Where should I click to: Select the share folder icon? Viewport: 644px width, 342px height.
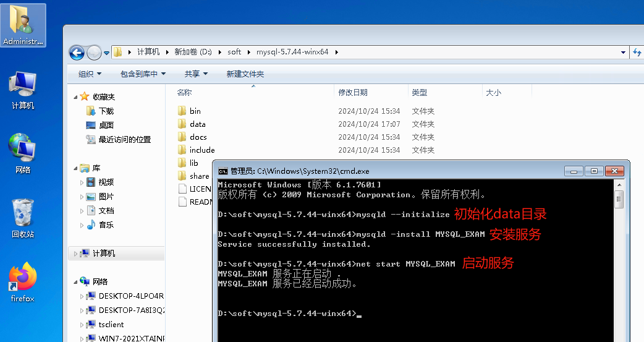182,176
